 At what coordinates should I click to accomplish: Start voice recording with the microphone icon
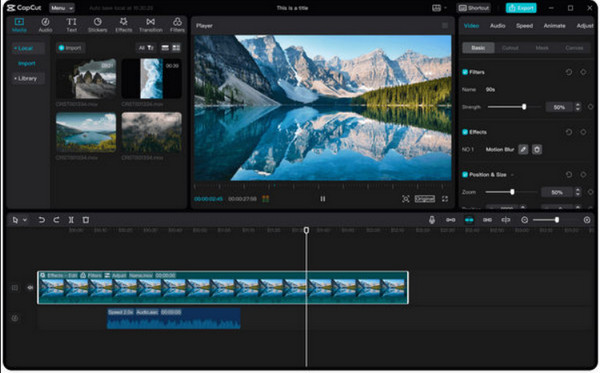432,220
